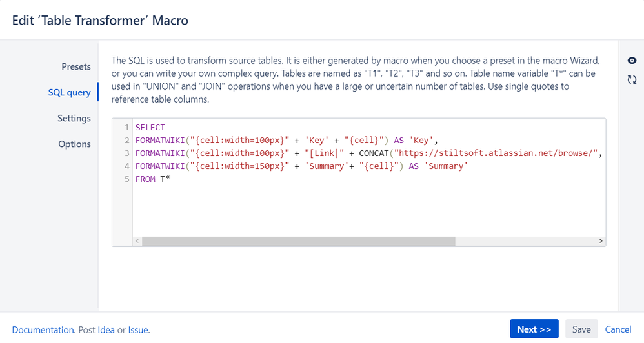
Task: Go to the Options tab
Action: 74,144
